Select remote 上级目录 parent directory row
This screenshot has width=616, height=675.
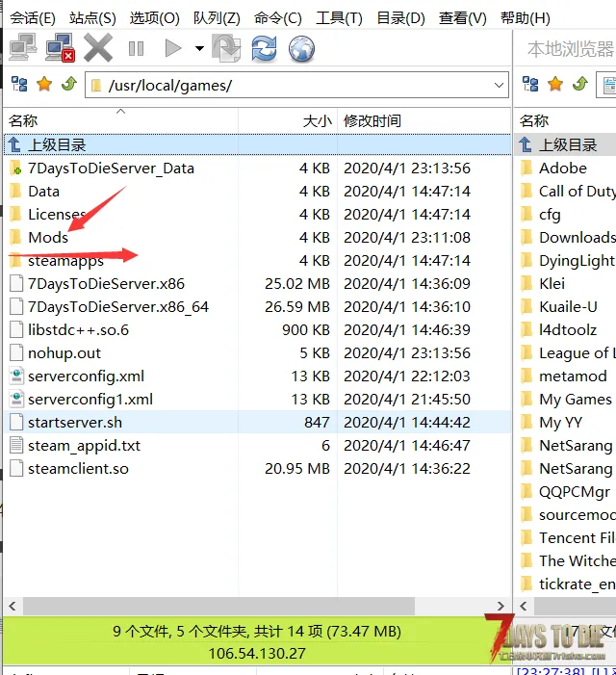click(x=257, y=144)
